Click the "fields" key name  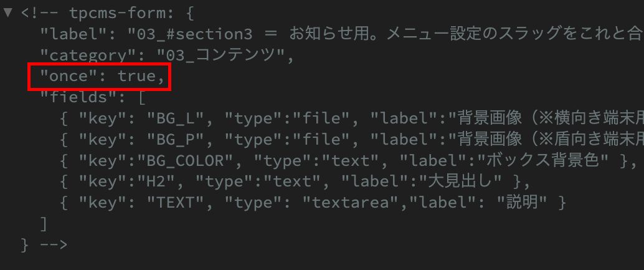(73, 99)
